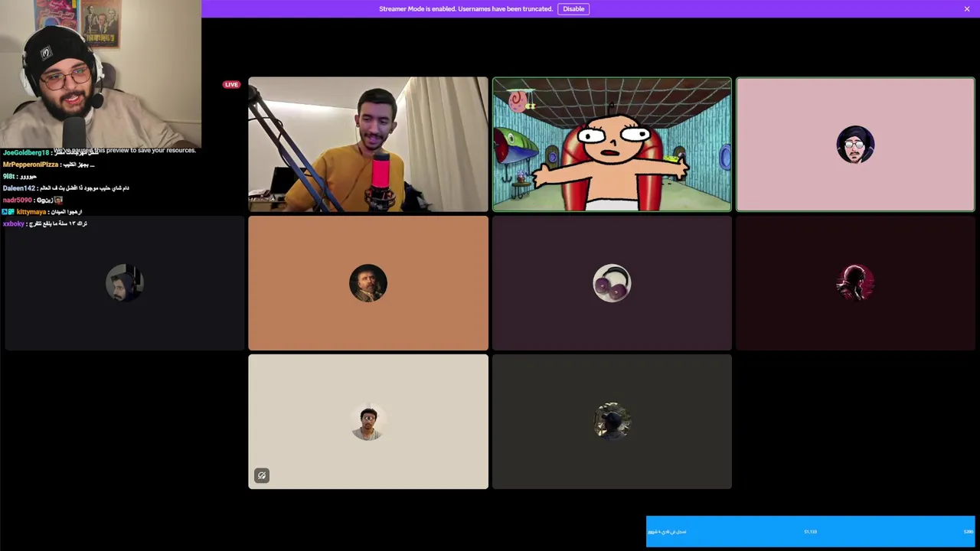This screenshot has height=551, width=980.
Task: Click the glasses avatar on pink tile
Action: coord(855,145)
